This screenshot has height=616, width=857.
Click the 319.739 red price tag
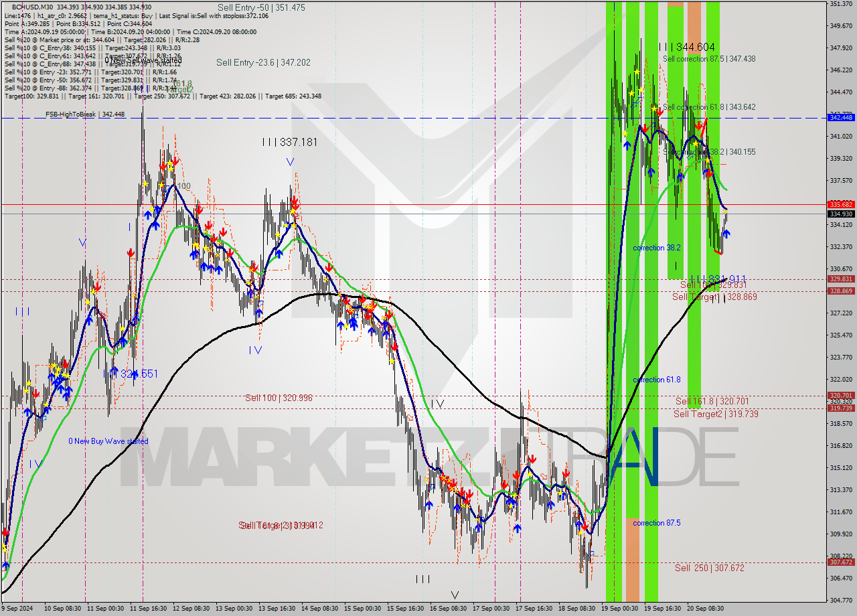click(x=842, y=408)
